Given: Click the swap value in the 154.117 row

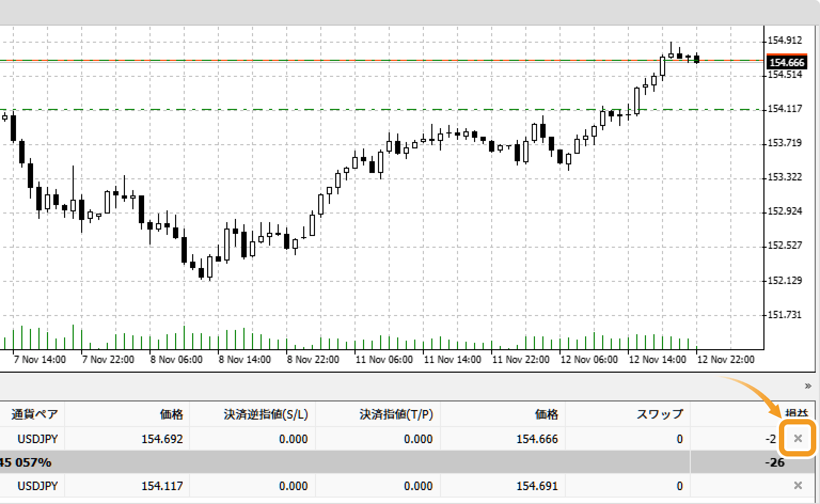Looking at the screenshot, I should pos(680,486).
